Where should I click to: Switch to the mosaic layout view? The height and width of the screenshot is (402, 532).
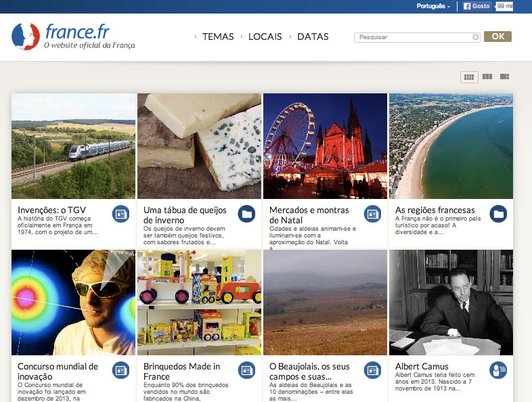504,77
